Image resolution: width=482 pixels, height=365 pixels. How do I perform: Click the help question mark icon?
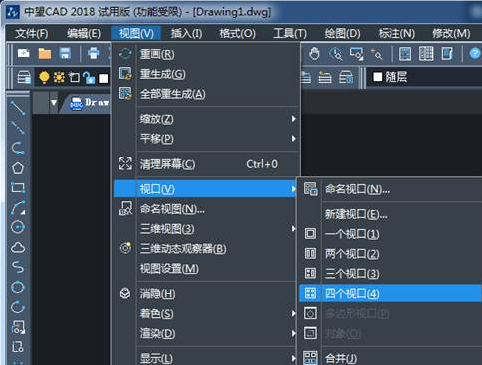tap(475, 53)
